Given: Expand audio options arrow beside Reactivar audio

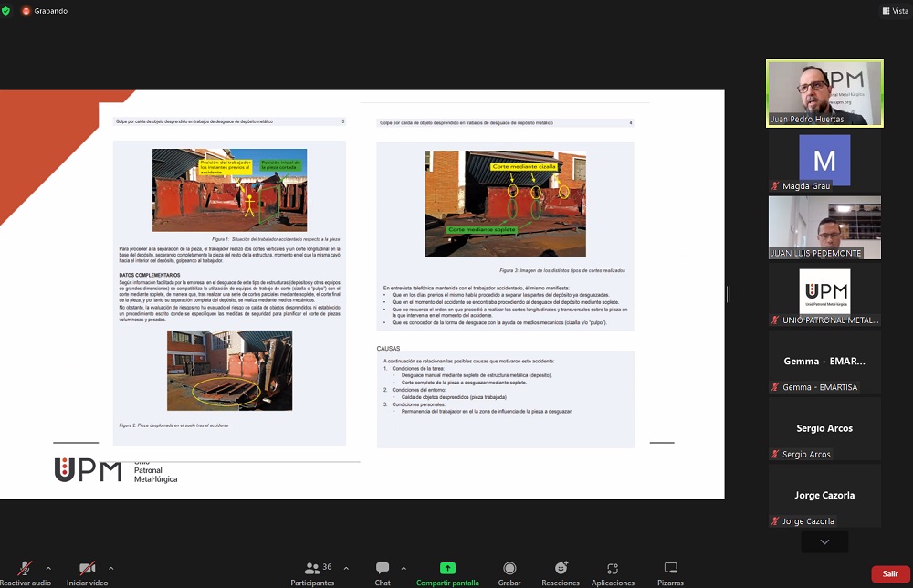Looking at the screenshot, I should 48,567.
